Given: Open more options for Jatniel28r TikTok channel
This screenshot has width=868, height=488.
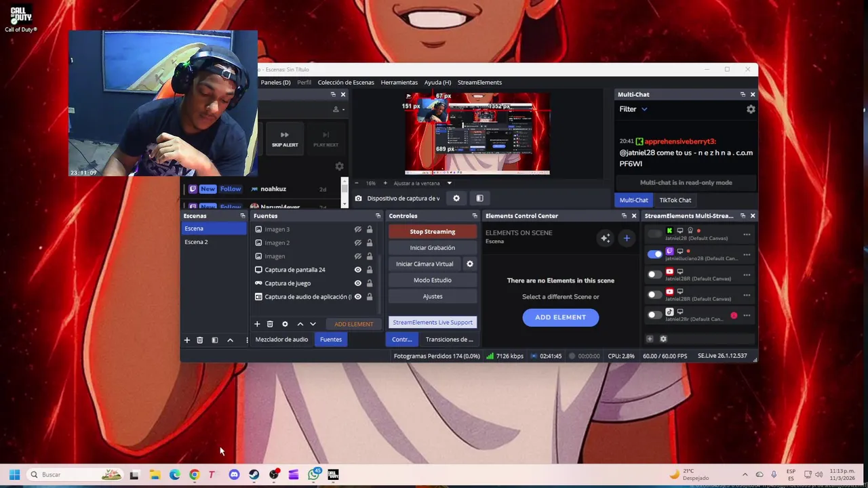Looking at the screenshot, I should [747, 315].
